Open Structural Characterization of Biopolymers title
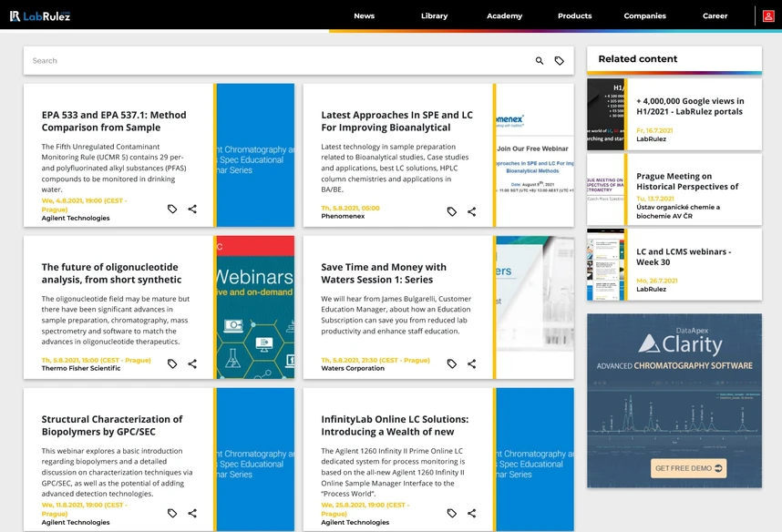This screenshot has width=782, height=532. point(112,425)
